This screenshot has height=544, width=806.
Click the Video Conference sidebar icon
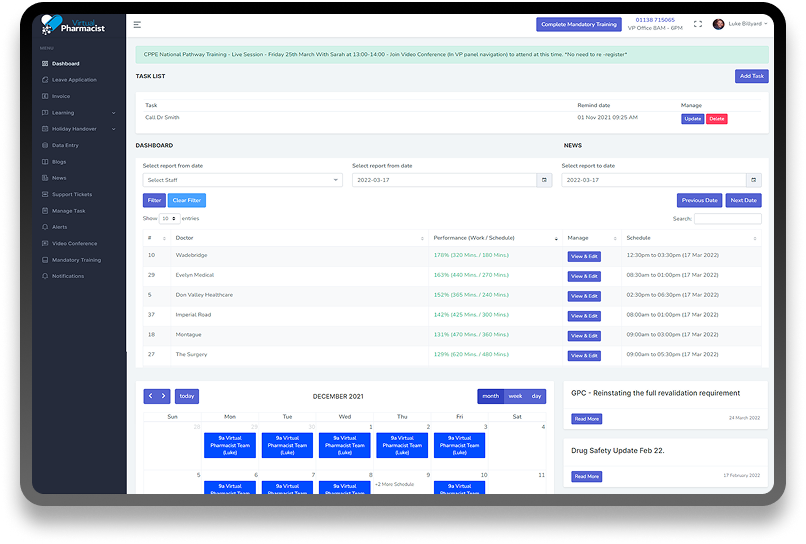point(45,243)
